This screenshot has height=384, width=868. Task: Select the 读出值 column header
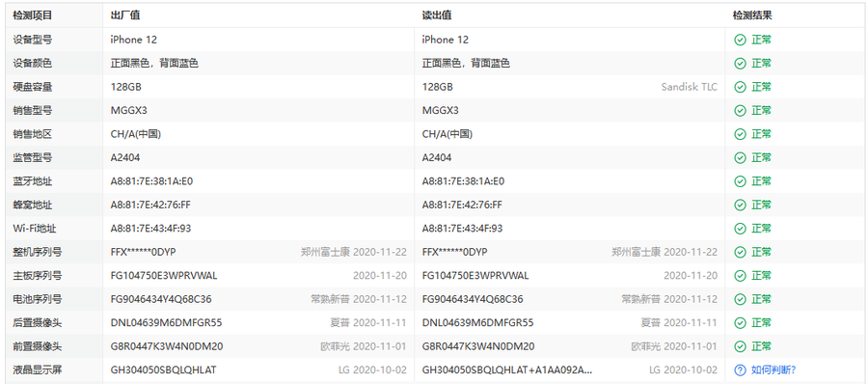(x=437, y=15)
